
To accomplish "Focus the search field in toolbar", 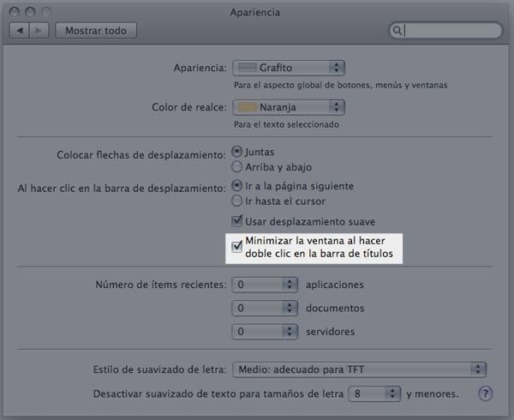I will [445, 31].
